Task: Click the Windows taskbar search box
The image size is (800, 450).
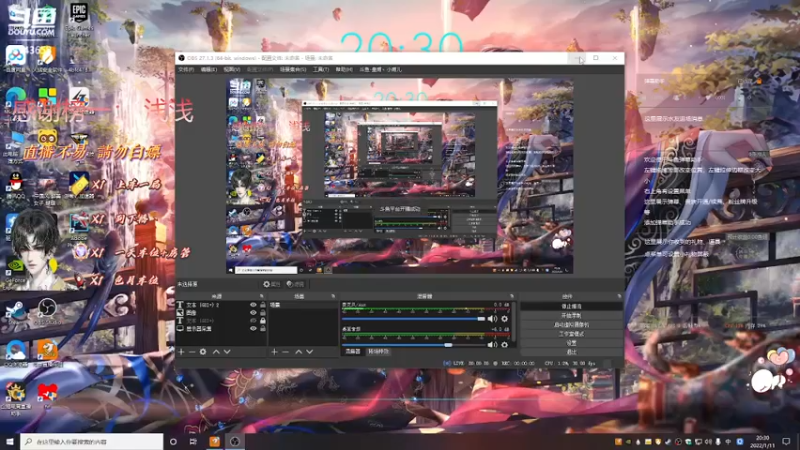Action: tap(92, 441)
